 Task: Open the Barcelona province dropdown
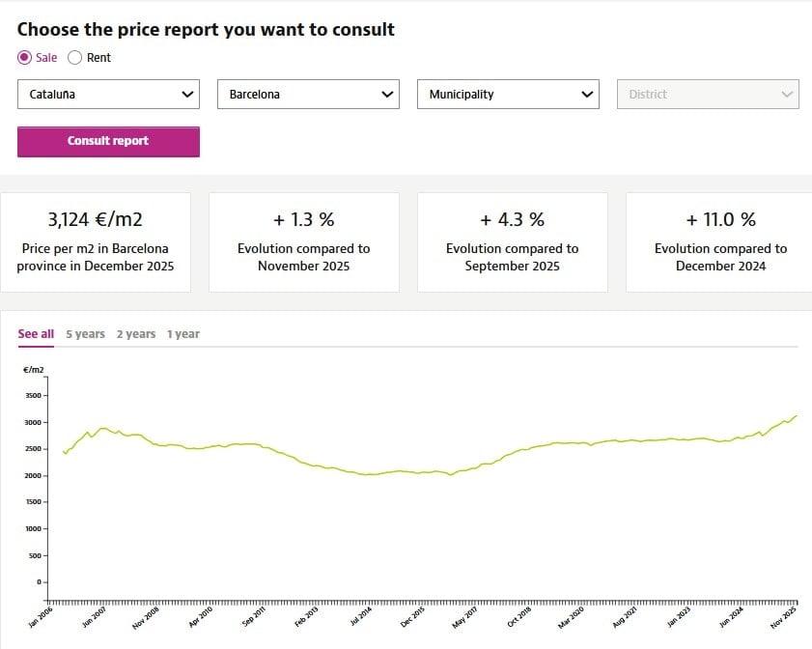(x=307, y=94)
